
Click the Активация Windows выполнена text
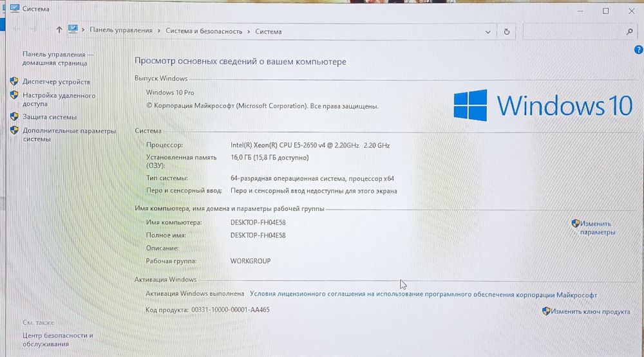194,294
